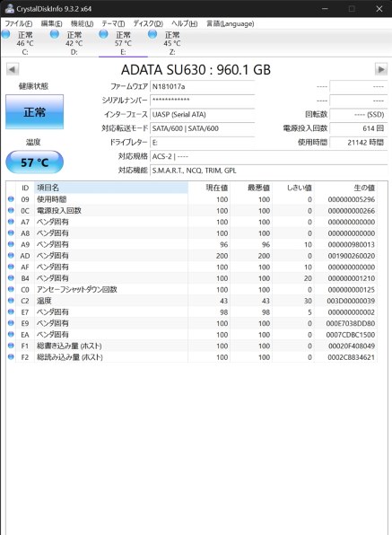Viewport: 392px width, 535px height.
Task: Select the 総書き込み量 (ホスト) row label
Action: pos(69,346)
